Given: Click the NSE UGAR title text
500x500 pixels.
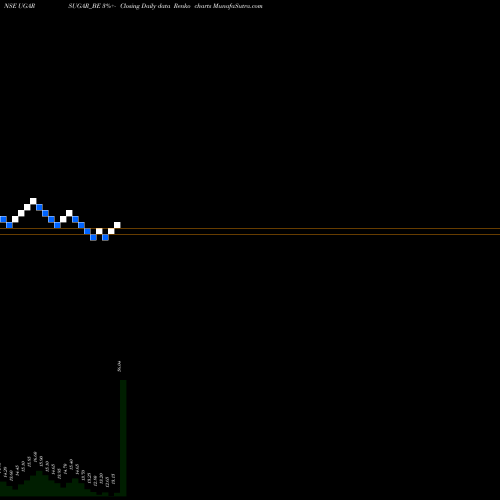Looking at the screenshot, I should 19,6.
